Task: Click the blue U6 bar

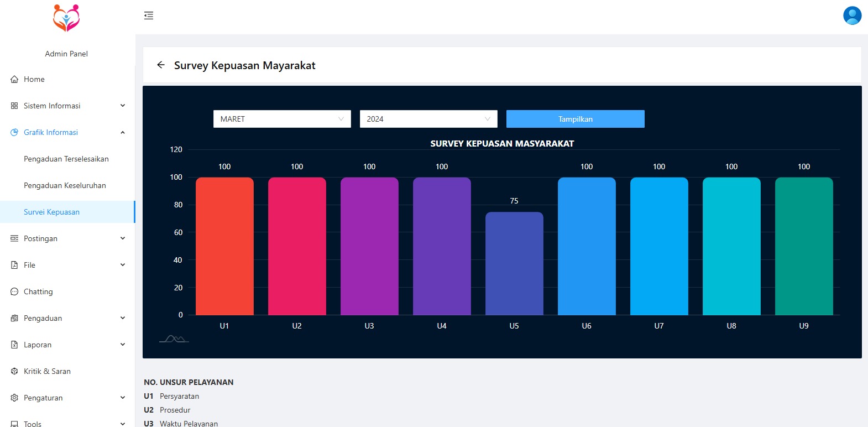Action: pyautogui.click(x=587, y=246)
